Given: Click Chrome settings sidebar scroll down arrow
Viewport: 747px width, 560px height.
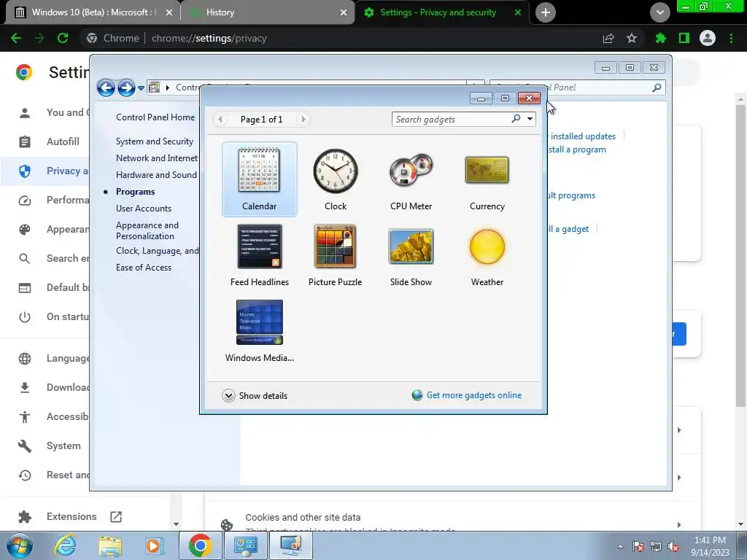Looking at the screenshot, I should (x=176, y=524).
